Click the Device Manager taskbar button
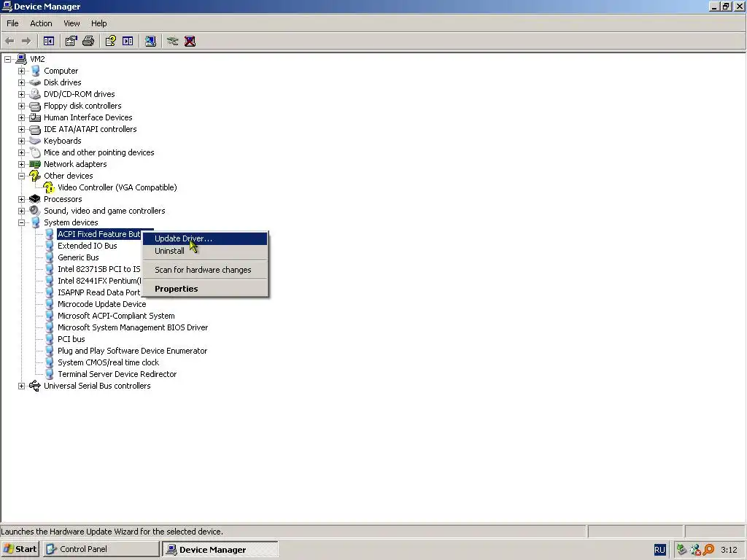Image resolution: width=747 pixels, height=560 pixels. [220, 549]
